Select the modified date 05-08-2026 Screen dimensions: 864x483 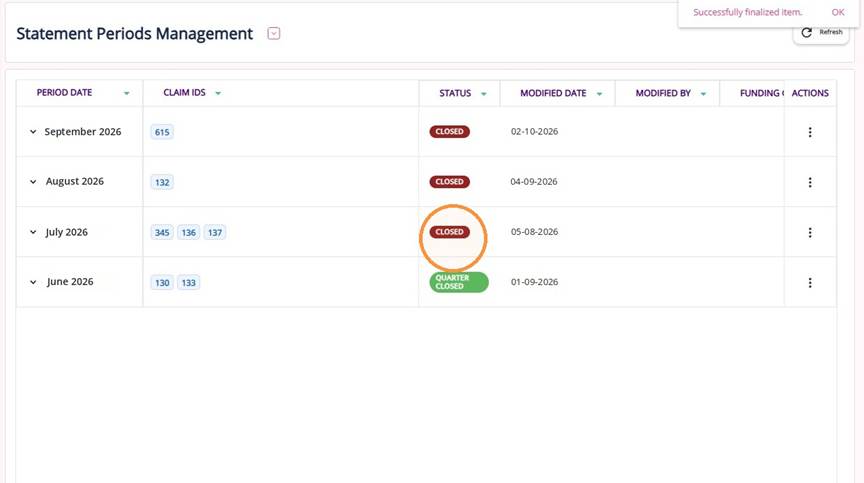click(534, 232)
